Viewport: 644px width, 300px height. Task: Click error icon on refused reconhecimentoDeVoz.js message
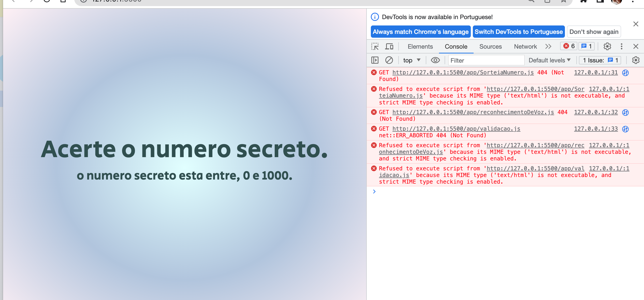tap(374, 145)
